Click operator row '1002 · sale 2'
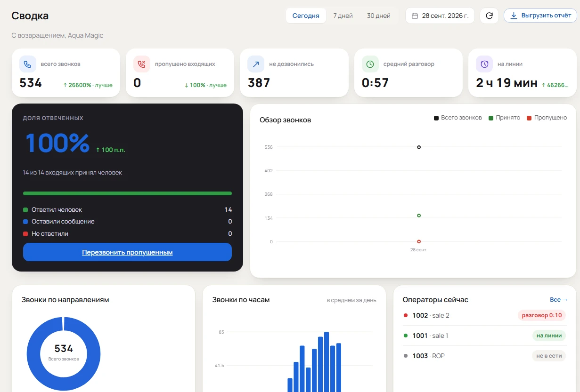 click(x=484, y=315)
